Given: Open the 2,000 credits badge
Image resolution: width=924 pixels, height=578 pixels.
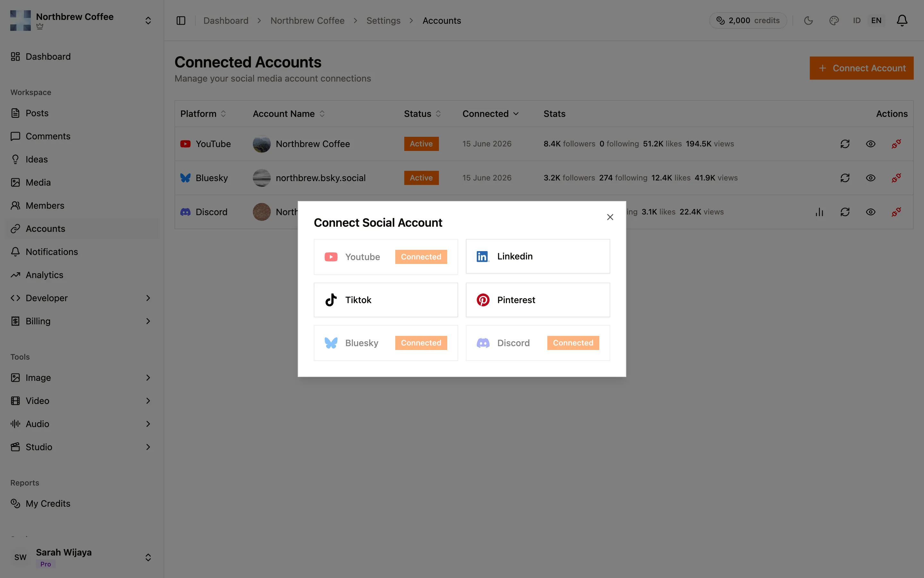Looking at the screenshot, I should 748,21.
